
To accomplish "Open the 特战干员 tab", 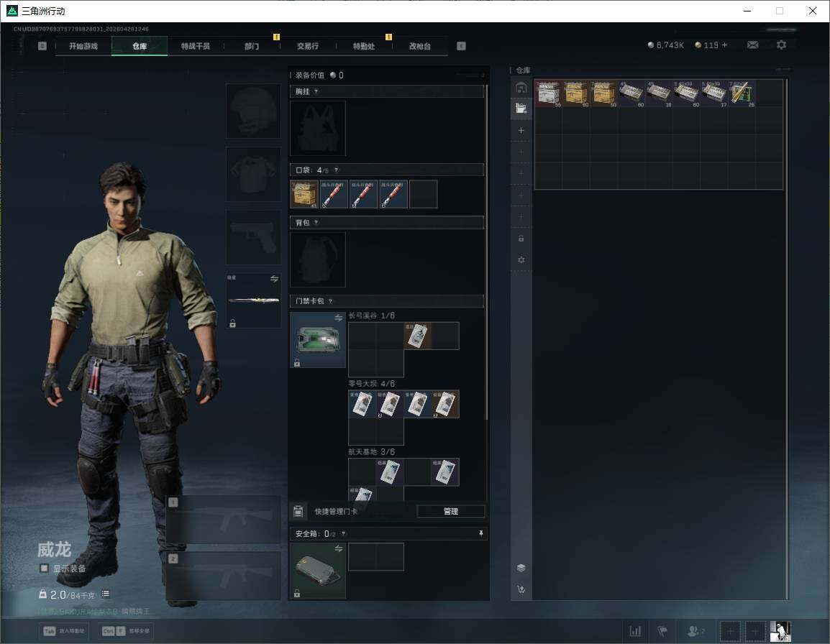I will coord(196,46).
